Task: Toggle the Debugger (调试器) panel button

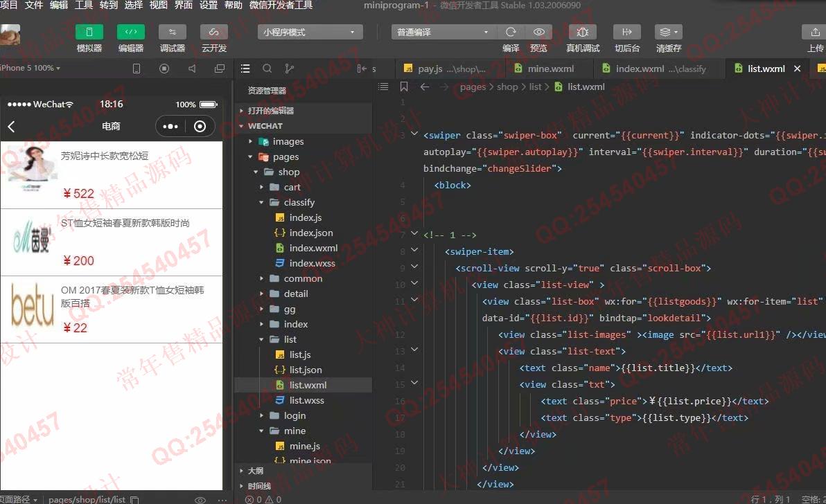Action: pos(173,32)
